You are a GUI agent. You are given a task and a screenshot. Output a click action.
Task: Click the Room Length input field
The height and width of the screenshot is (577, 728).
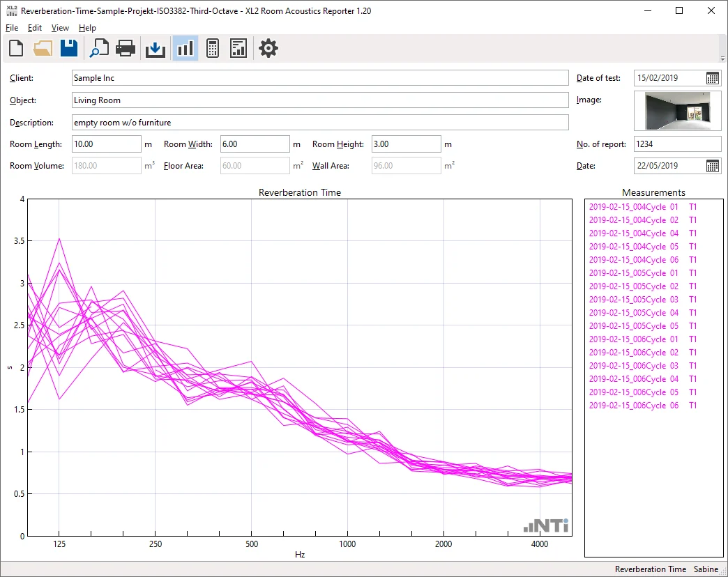coord(107,144)
